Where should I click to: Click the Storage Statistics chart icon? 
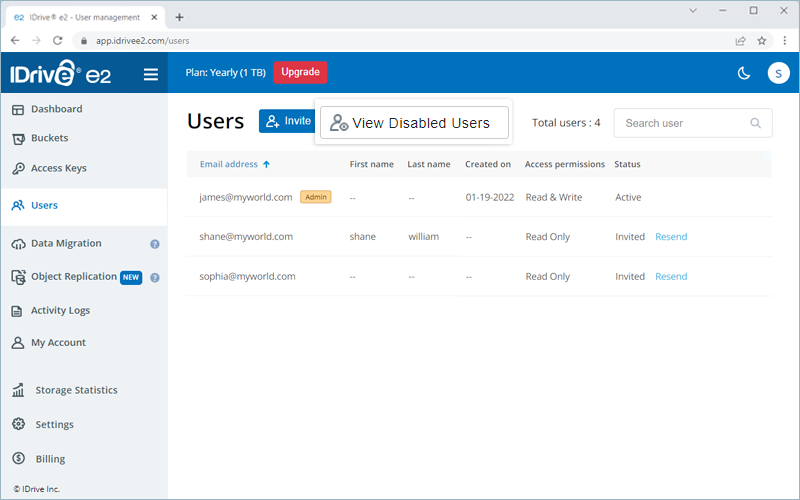[x=18, y=390]
